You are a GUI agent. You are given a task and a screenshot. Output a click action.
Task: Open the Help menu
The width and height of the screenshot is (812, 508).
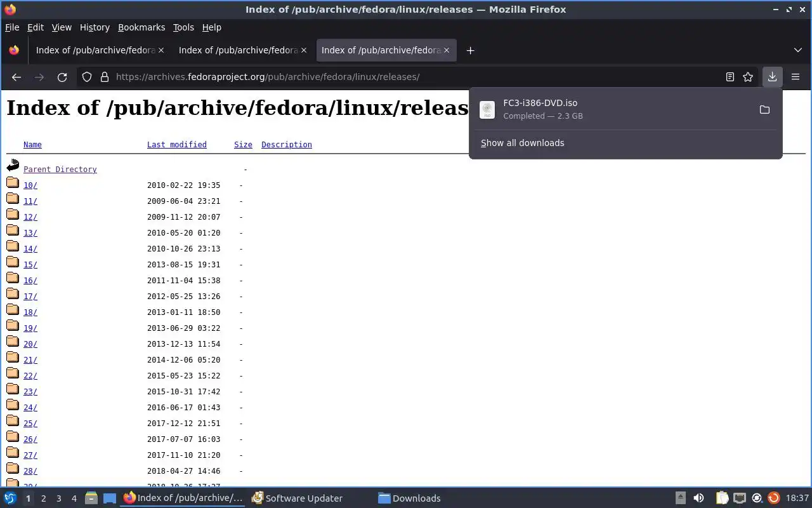point(212,27)
